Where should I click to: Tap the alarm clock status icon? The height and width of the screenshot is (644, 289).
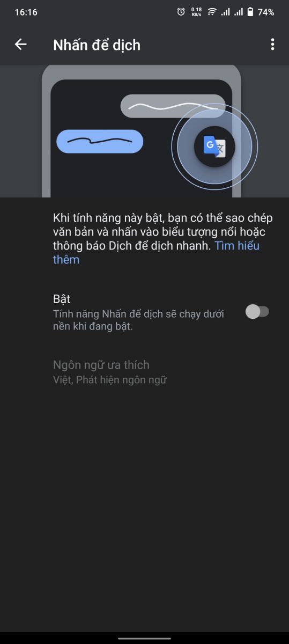(x=181, y=12)
